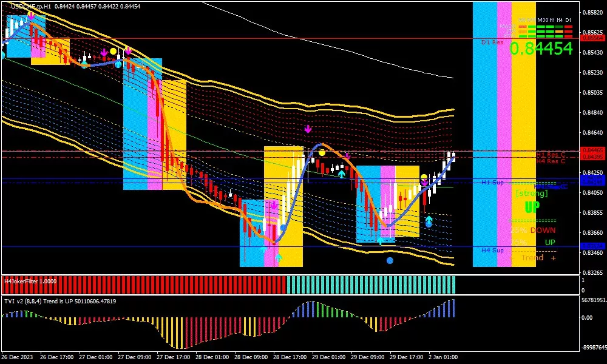Click the red 0.84465 price tag on the scale

coord(592,150)
